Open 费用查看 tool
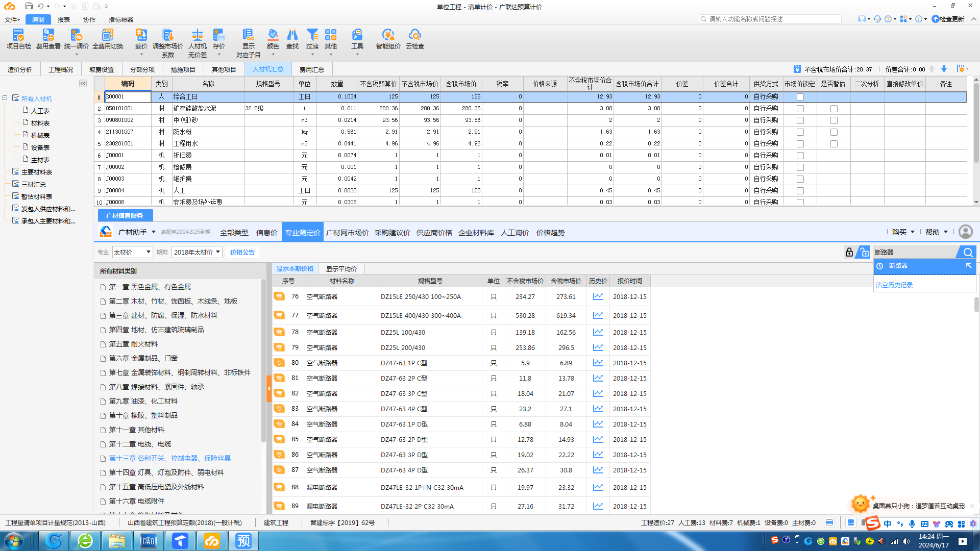Viewport: 980px width, 551px height. 48,39
